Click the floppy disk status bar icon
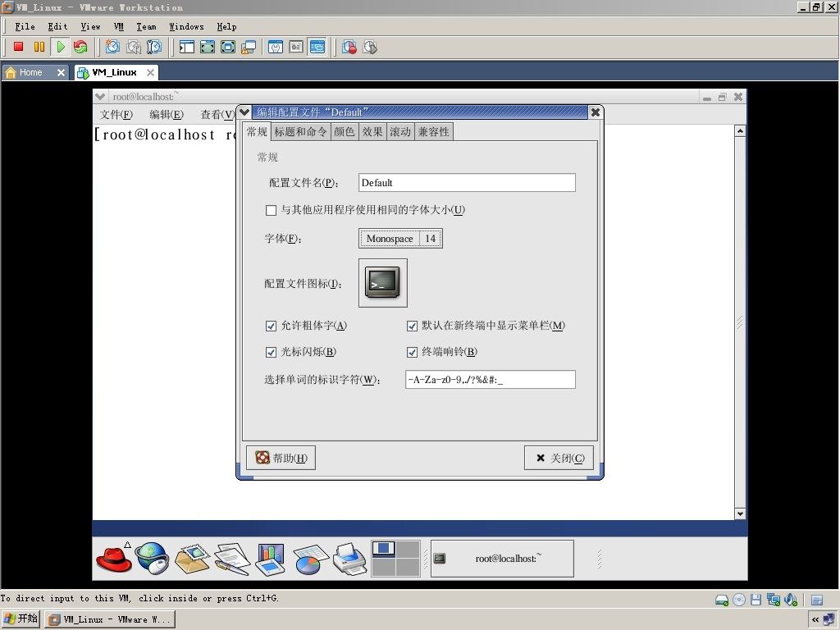840x630 pixels. tap(756, 600)
